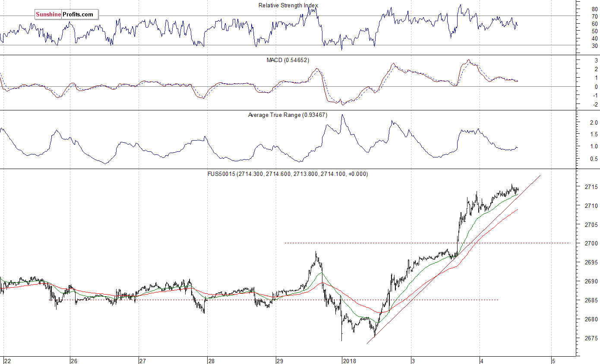The image size is (600, 364).
Task: Click the 28 date label on time axis
Action: point(211,361)
